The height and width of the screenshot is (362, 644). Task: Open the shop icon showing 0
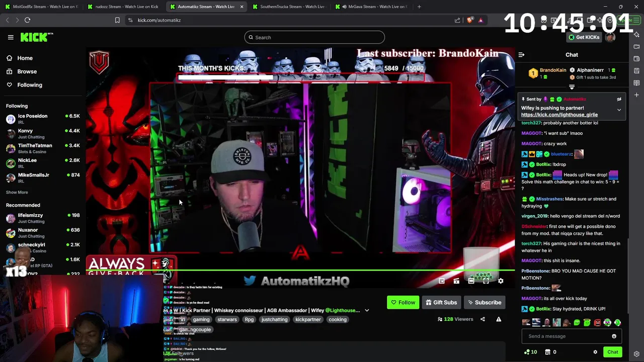tap(551, 352)
